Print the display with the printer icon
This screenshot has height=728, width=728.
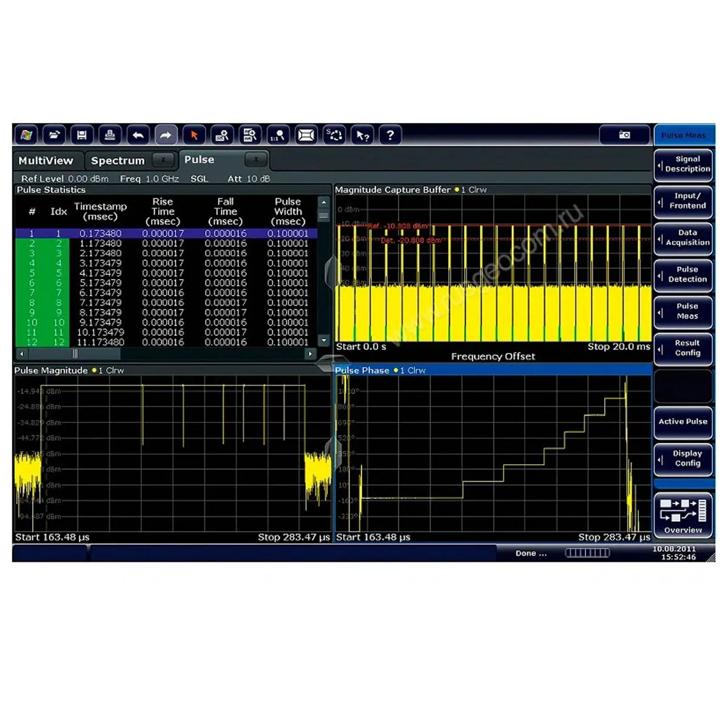pyautogui.click(x=110, y=135)
